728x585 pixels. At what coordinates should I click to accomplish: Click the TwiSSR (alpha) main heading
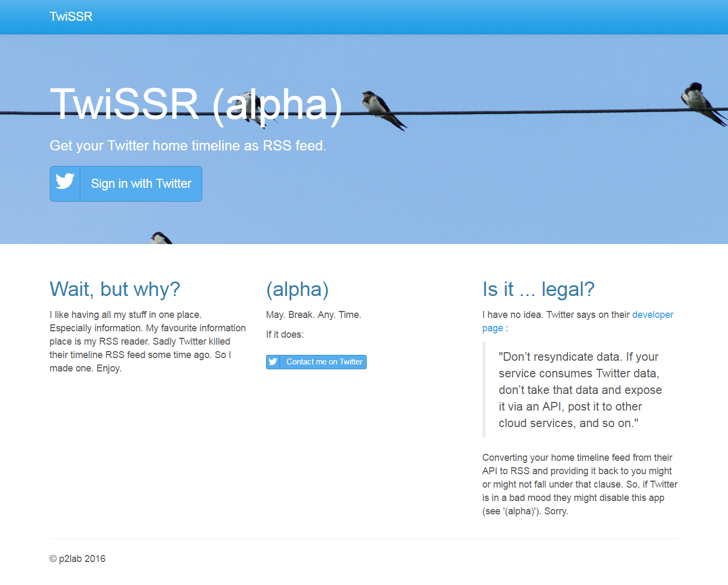(196, 104)
